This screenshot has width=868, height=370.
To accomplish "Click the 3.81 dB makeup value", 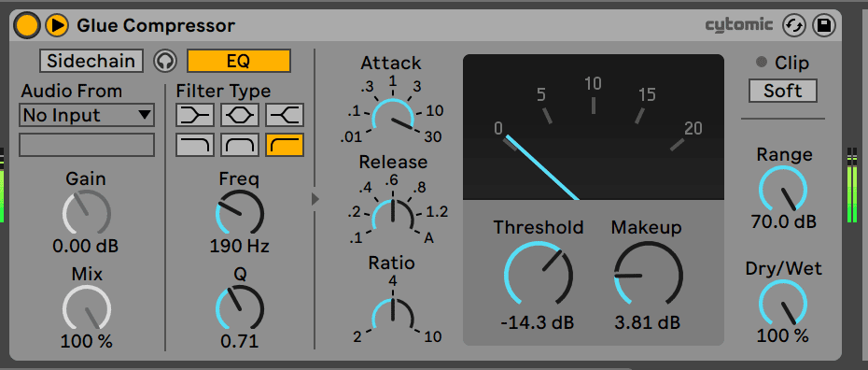I will 647,322.
